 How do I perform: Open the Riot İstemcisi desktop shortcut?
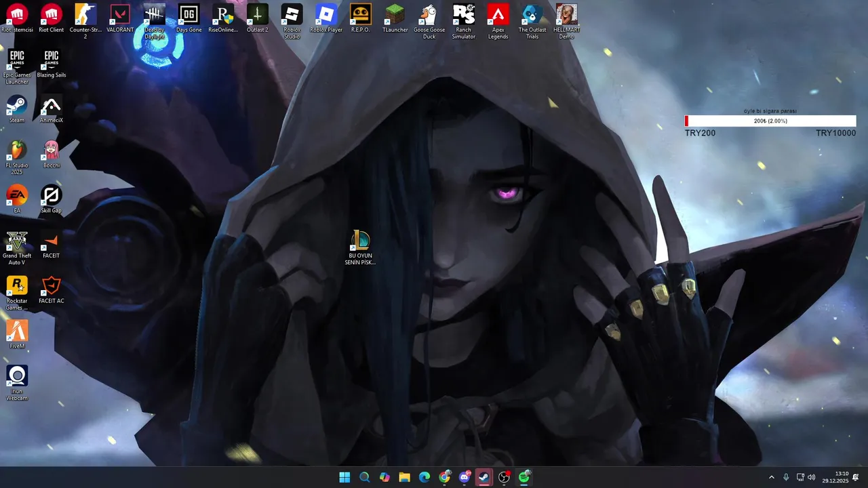tap(17, 18)
